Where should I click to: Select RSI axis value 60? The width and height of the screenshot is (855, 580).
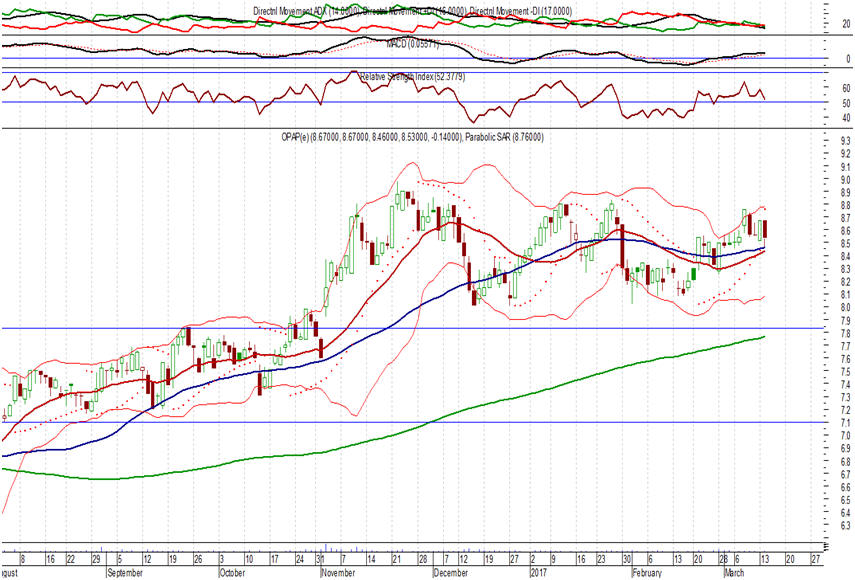[846, 88]
